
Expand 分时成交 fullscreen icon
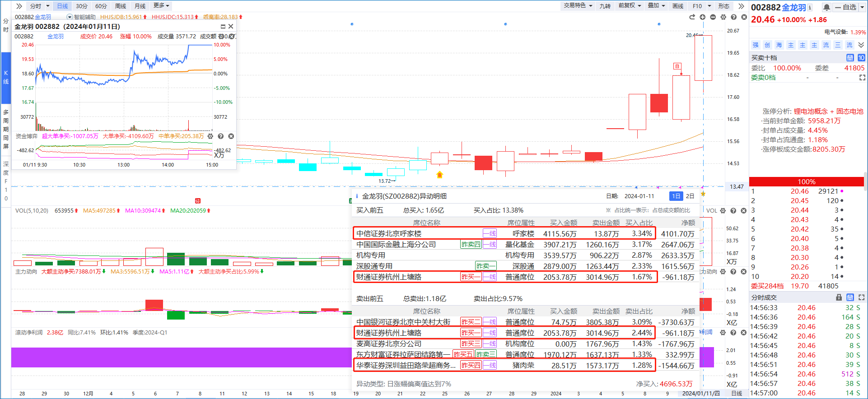coord(862,297)
